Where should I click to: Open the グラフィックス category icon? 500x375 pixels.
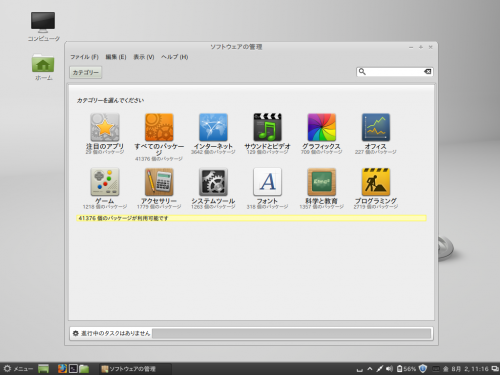(322, 127)
